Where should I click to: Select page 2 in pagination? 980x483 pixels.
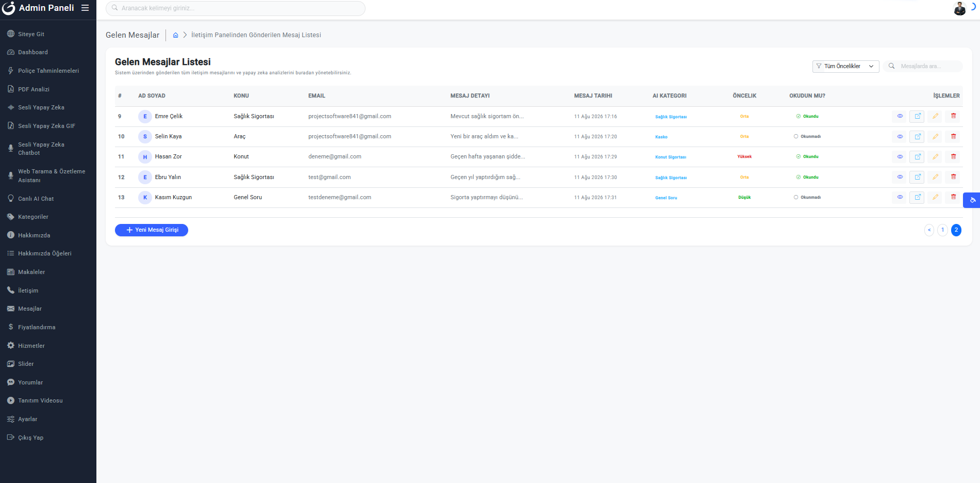click(x=956, y=230)
